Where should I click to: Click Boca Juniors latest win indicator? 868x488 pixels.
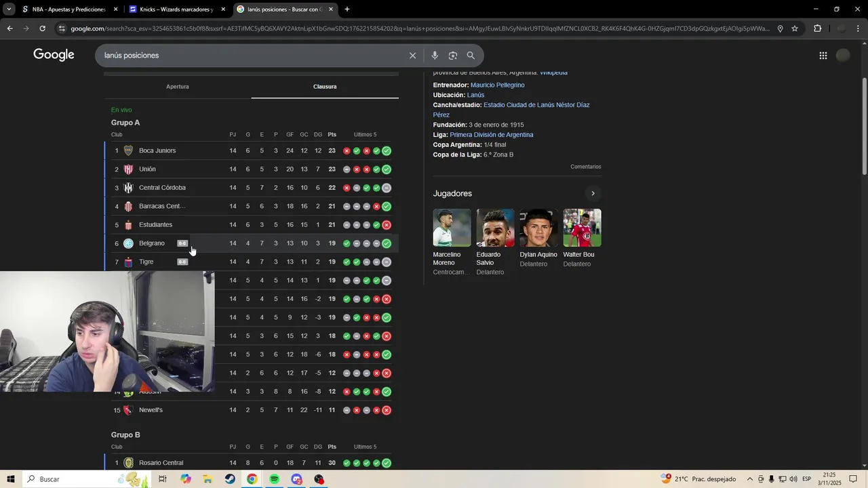pyautogui.click(x=386, y=151)
